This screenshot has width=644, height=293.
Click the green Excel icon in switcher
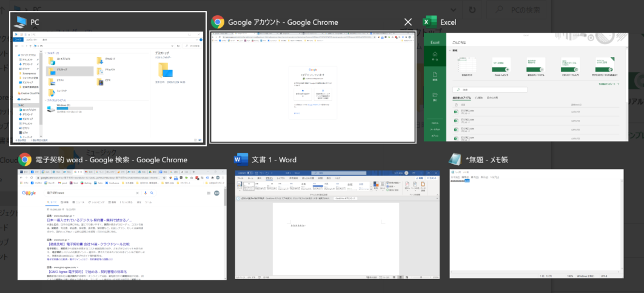coord(430,22)
